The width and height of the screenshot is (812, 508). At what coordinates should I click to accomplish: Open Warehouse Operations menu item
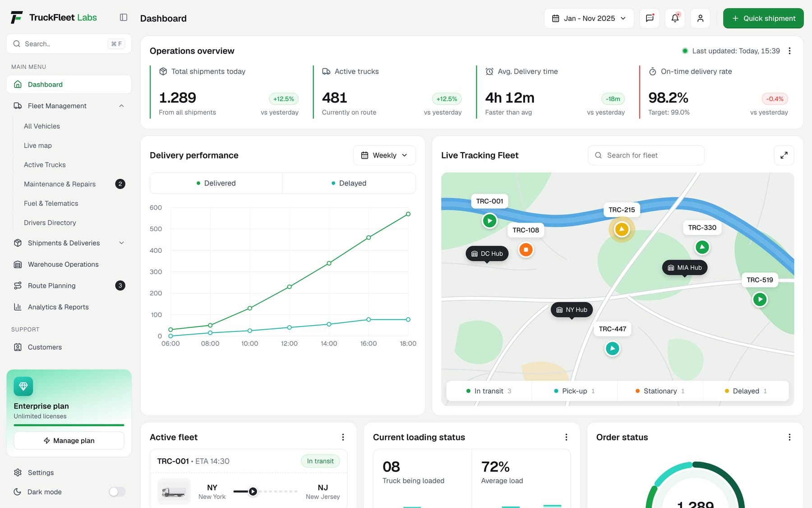69,264
